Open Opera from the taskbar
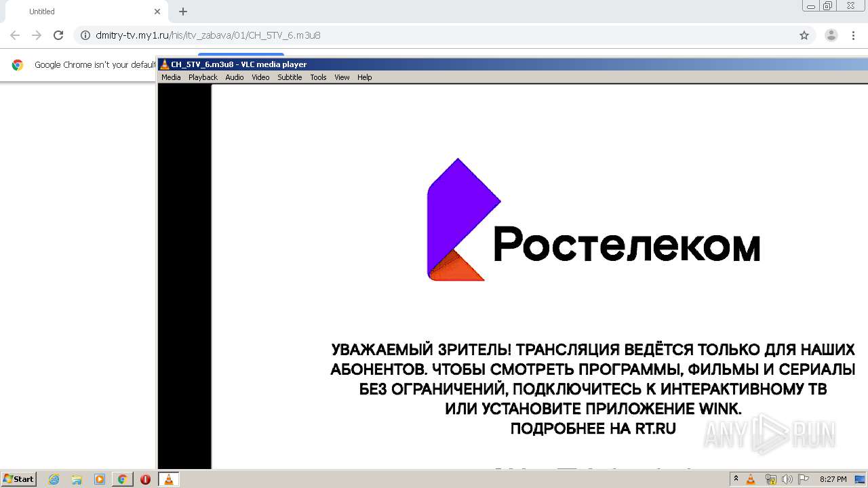This screenshot has height=488, width=868. pyautogui.click(x=145, y=479)
